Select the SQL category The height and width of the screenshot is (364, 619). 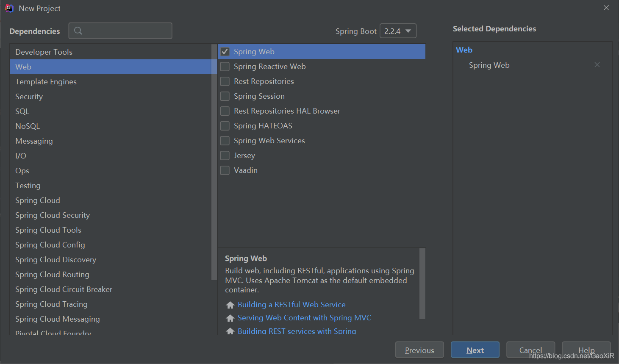(110, 111)
